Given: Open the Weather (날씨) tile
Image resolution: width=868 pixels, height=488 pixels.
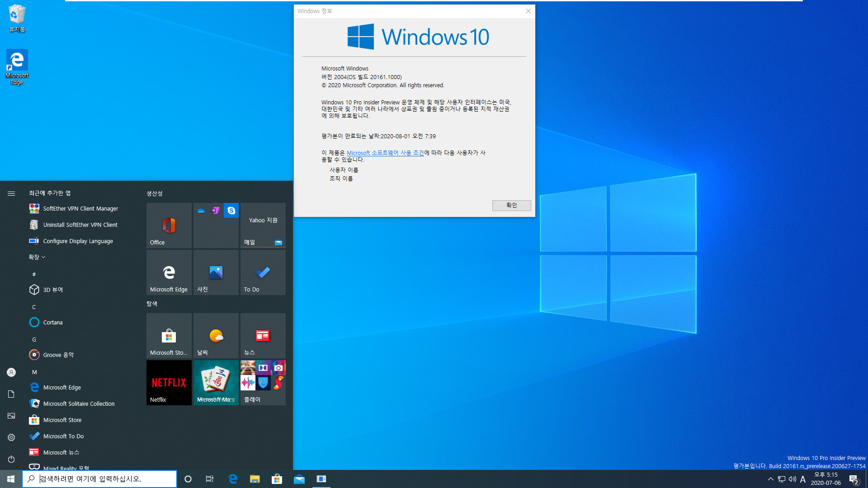Looking at the screenshot, I should click(x=216, y=336).
